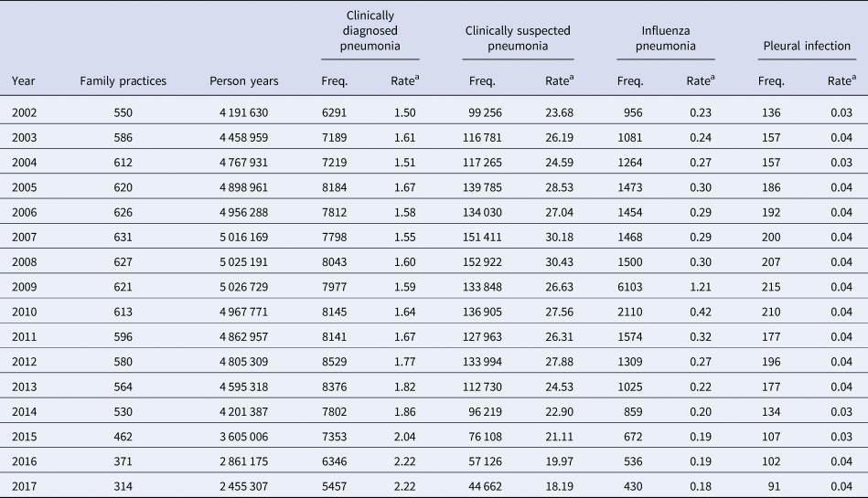Click footnote marker on Influenza pneumonia Rate
Viewport: 868px width, 498px height.
713,78
